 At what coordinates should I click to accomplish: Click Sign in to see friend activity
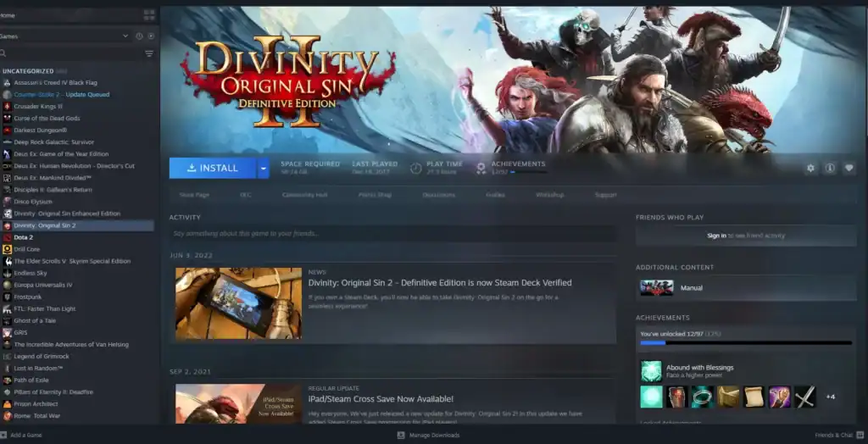[716, 236]
